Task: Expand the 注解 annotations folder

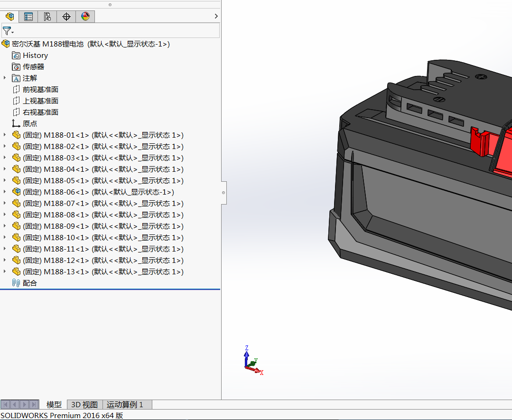Action: (x=5, y=78)
